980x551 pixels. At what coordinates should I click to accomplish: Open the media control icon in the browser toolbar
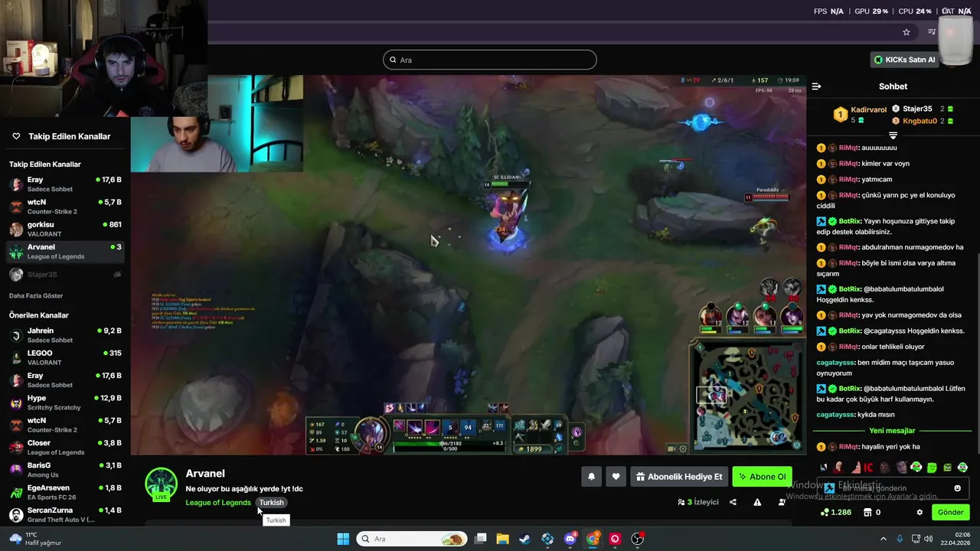932,32
